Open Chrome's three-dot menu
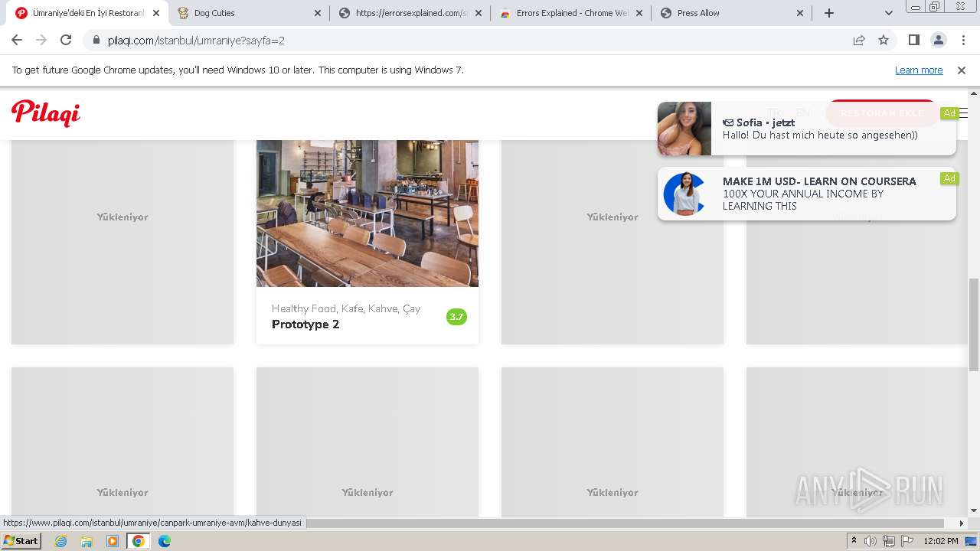The width and height of the screenshot is (980, 551). click(963, 40)
